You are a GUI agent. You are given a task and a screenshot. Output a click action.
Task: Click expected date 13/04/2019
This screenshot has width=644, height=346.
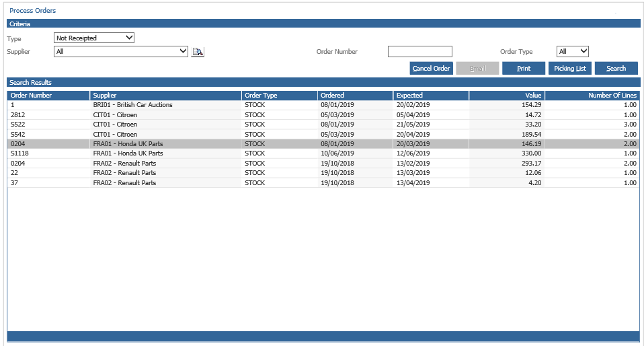click(x=413, y=182)
